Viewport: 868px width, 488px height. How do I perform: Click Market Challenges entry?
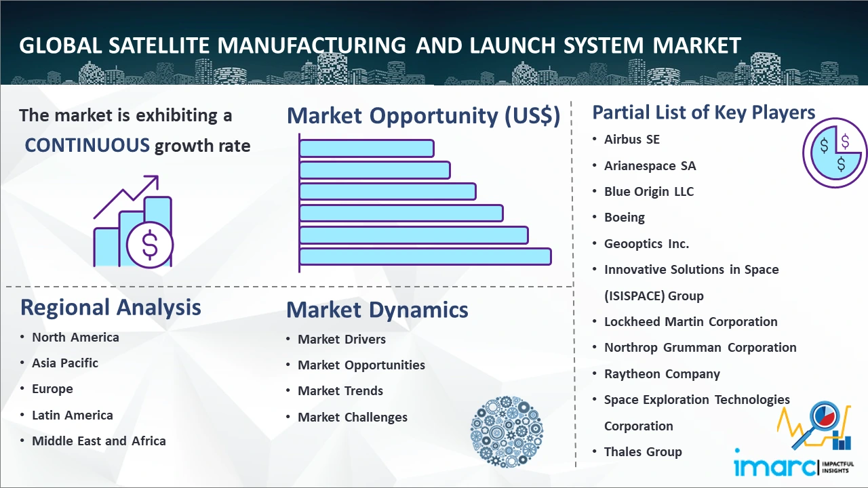click(353, 418)
